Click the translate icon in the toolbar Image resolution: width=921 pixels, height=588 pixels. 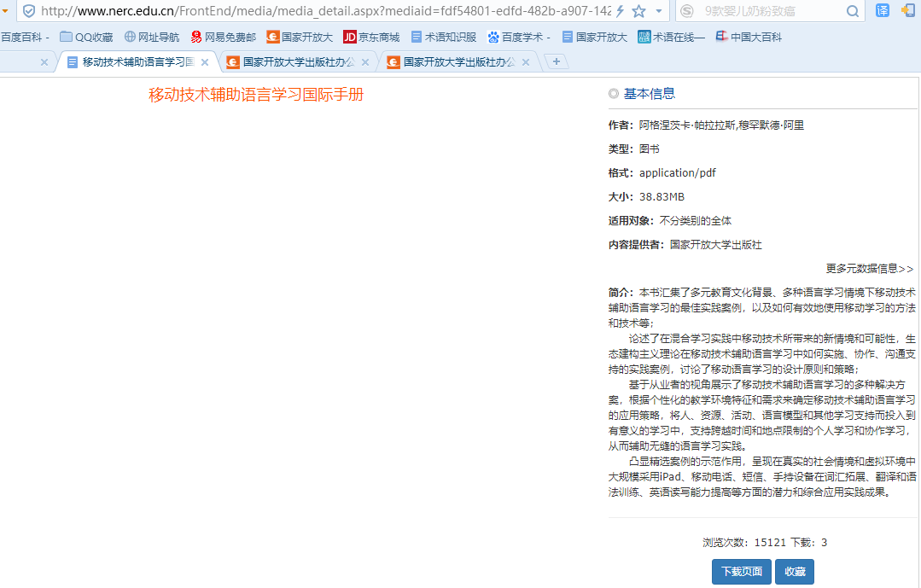tap(883, 11)
